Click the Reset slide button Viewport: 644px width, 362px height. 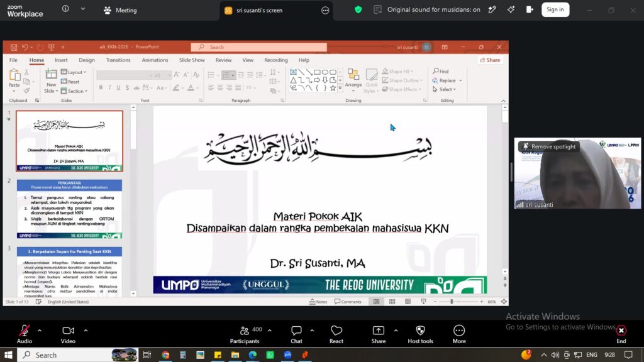pos(70,82)
